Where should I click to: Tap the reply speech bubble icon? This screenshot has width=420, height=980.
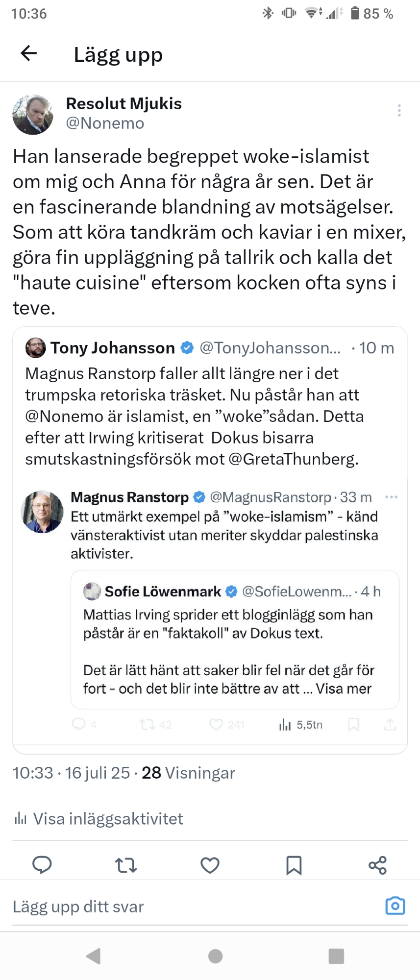(42, 865)
